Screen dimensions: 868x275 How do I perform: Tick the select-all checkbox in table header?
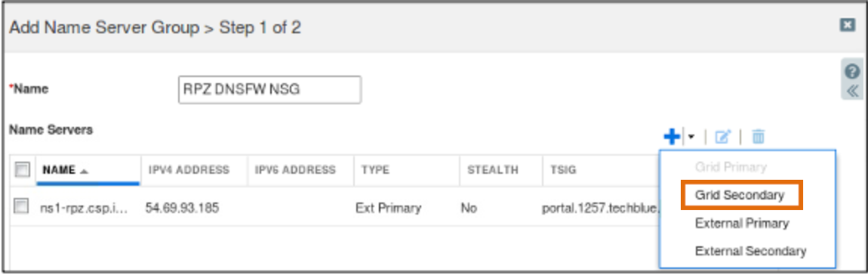click(22, 170)
